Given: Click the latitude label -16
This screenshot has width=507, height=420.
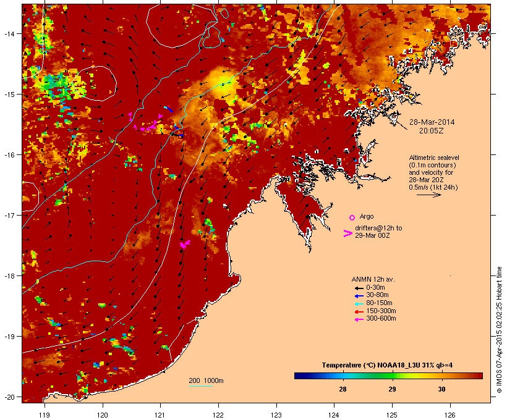Looking at the screenshot, I should 9,155.
